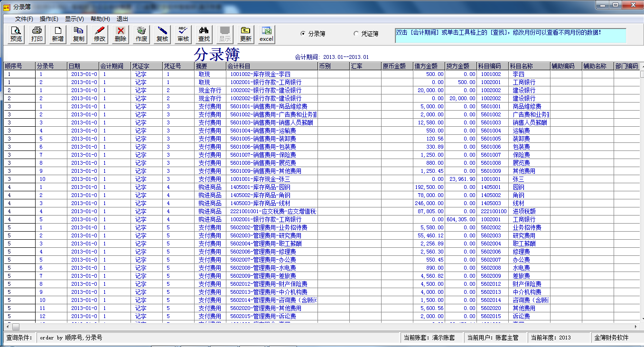Select the 新增 (New) icon
The width and height of the screenshot is (644, 347).
[57, 33]
